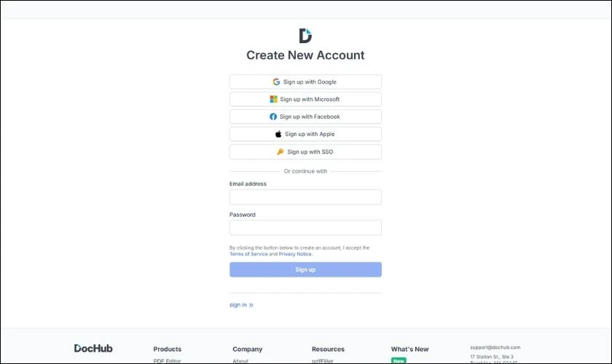Open the About link under Company
Viewport: 612px width, 364px height.
pos(240,361)
